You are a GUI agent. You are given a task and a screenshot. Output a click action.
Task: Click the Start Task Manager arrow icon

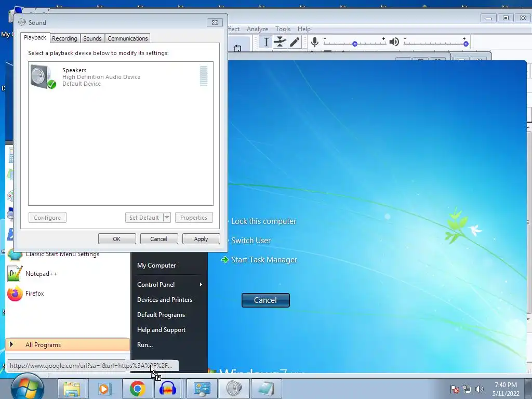pyautogui.click(x=224, y=260)
